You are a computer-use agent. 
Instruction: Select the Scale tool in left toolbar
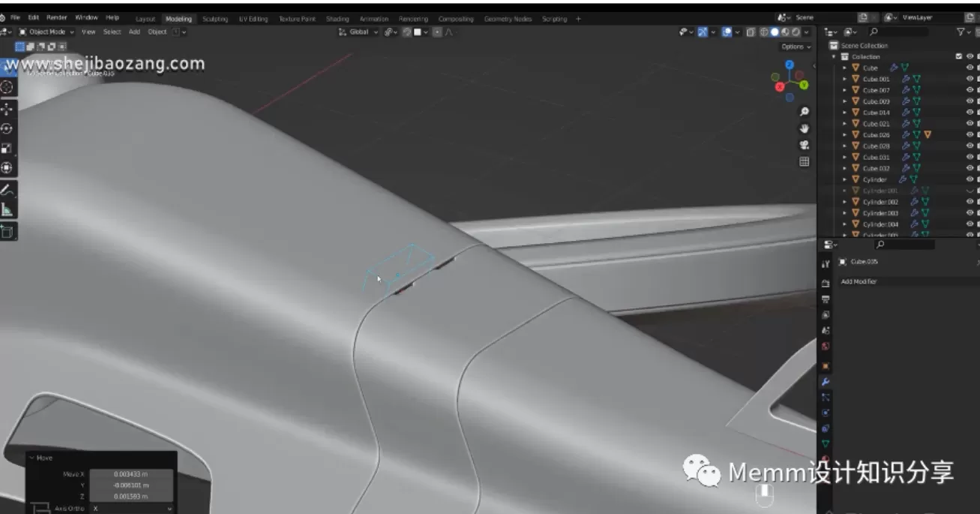(x=7, y=148)
